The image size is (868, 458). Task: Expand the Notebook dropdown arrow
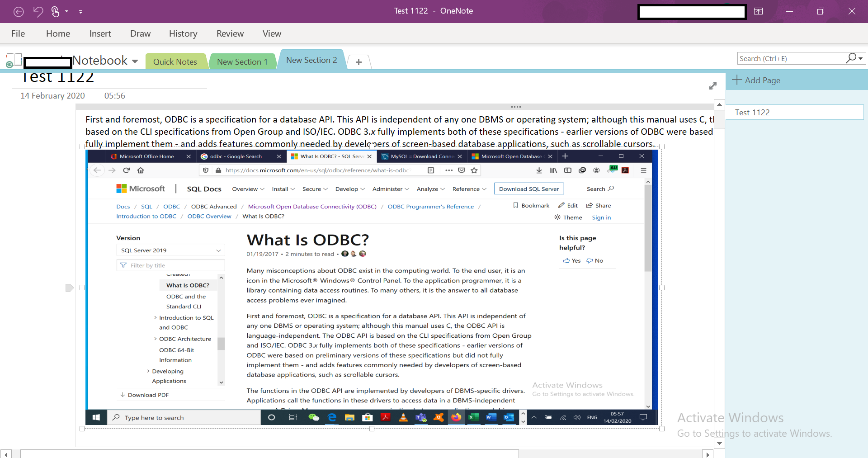click(x=135, y=61)
